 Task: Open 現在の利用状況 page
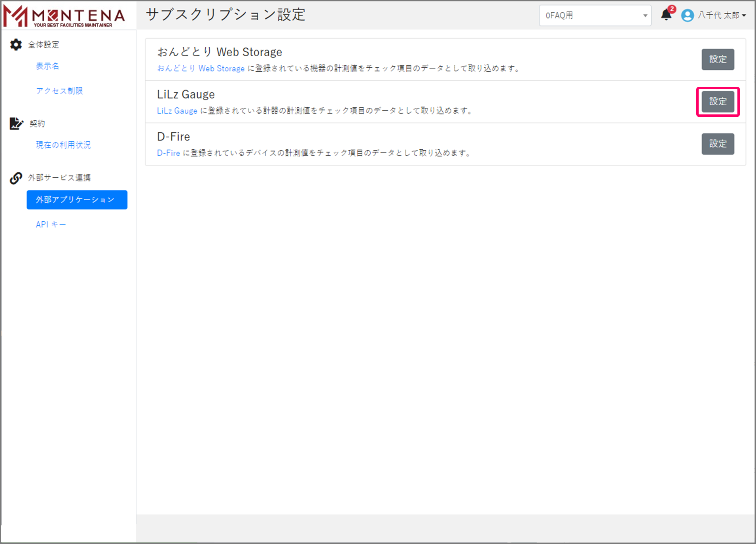tap(63, 145)
